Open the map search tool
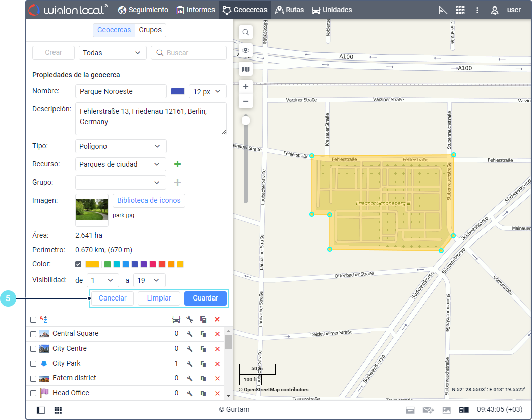 (x=246, y=32)
